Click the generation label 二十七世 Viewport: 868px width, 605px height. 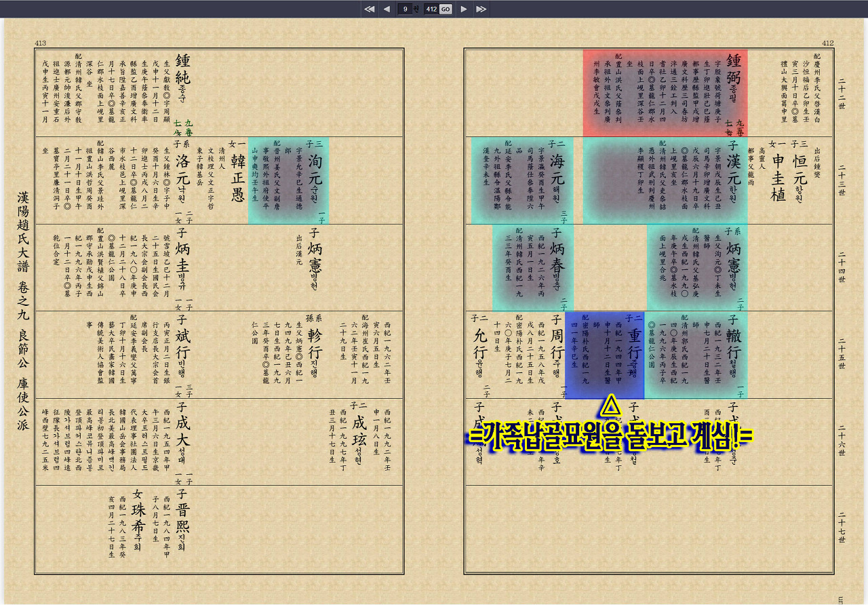842,528
